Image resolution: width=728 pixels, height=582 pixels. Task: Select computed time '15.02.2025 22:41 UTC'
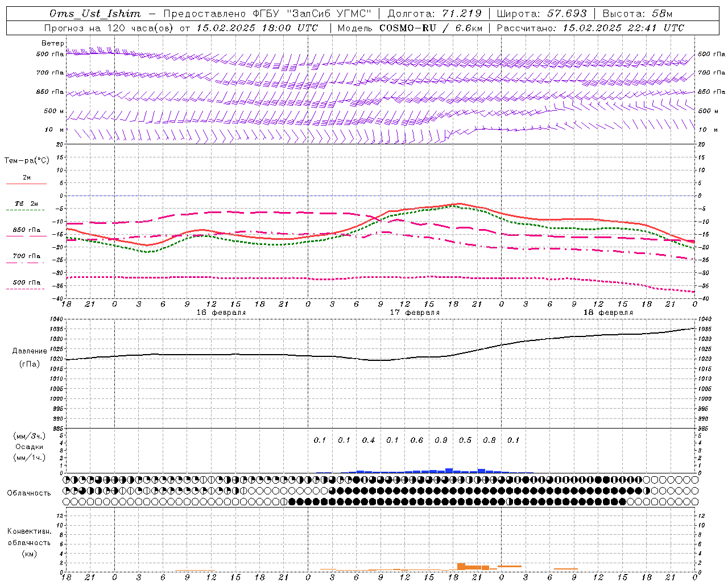(x=623, y=28)
